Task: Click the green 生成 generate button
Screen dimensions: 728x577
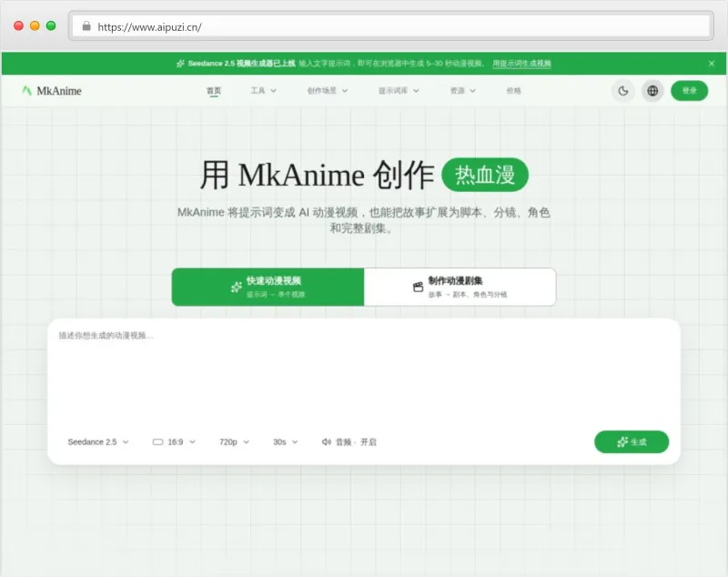Action: click(632, 442)
